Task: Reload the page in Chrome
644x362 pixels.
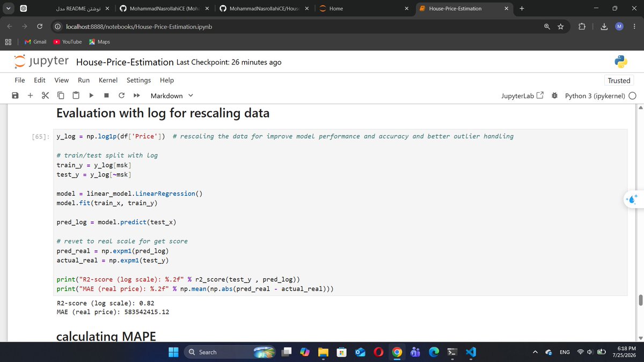Action: [x=40, y=27]
